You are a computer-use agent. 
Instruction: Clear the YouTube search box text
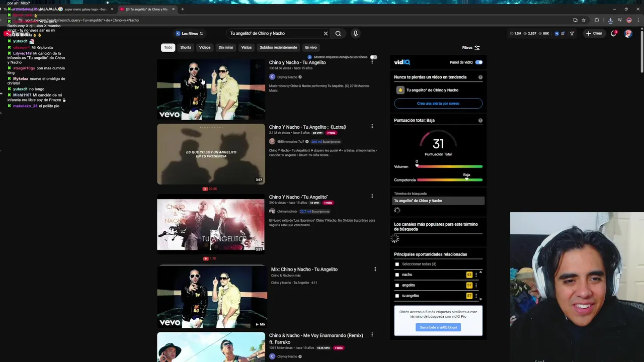coord(326,34)
